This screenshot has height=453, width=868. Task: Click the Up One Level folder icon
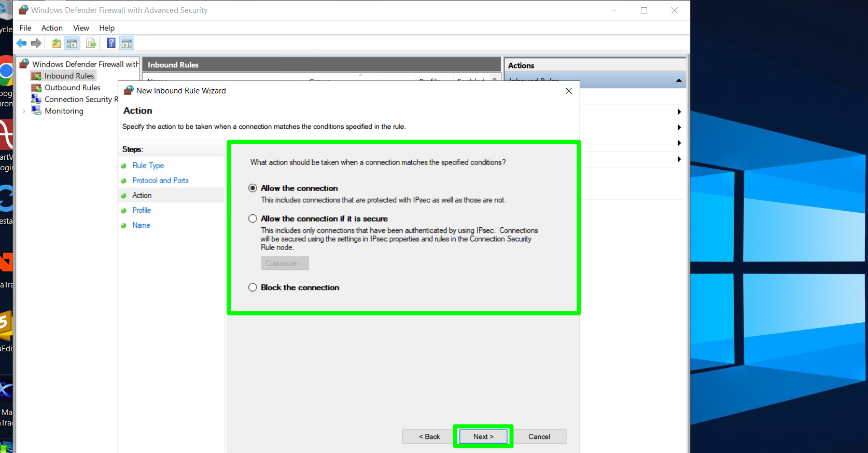56,44
